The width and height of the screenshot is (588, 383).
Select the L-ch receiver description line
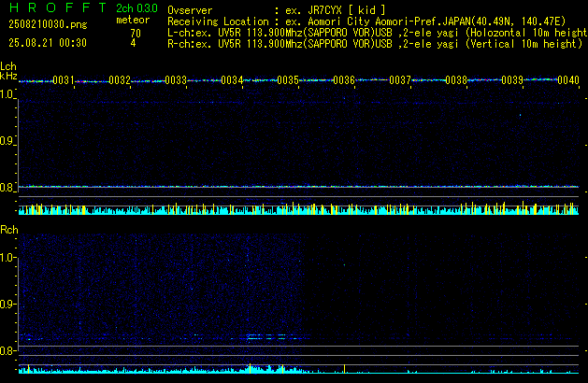click(378, 33)
